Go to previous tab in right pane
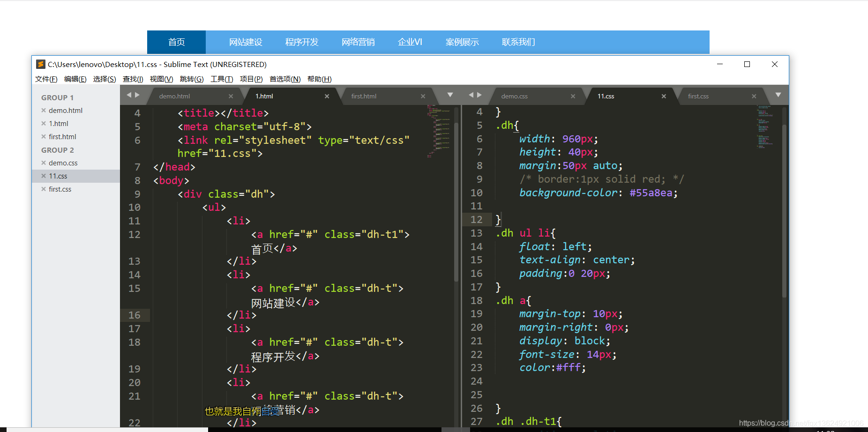The image size is (868, 432). pos(471,95)
